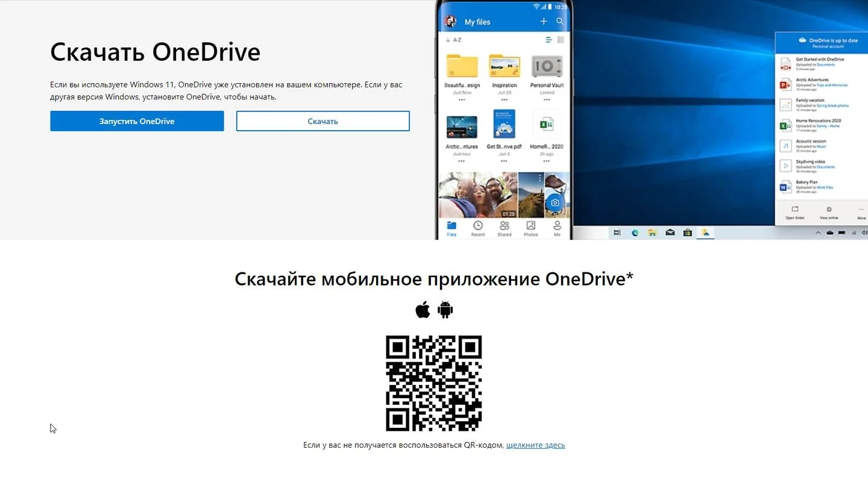The height and width of the screenshot is (488, 868).
Task: Click Open folder in OneDrive flyout
Action: [794, 213]
